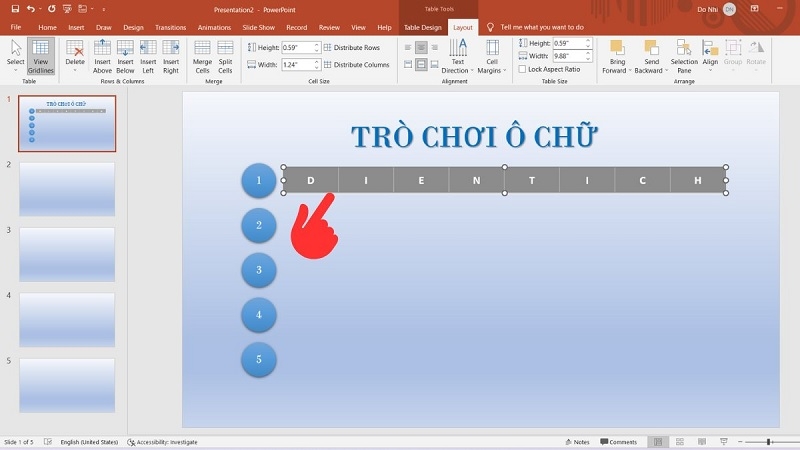Open the Selection Pane
This screenshot has width=800, height=450.
[684, 56]
